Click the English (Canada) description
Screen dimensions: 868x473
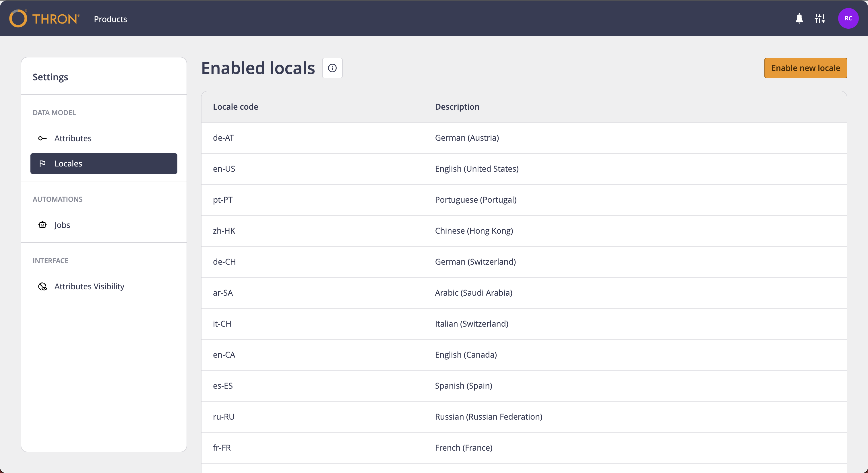tap(466, 355)
